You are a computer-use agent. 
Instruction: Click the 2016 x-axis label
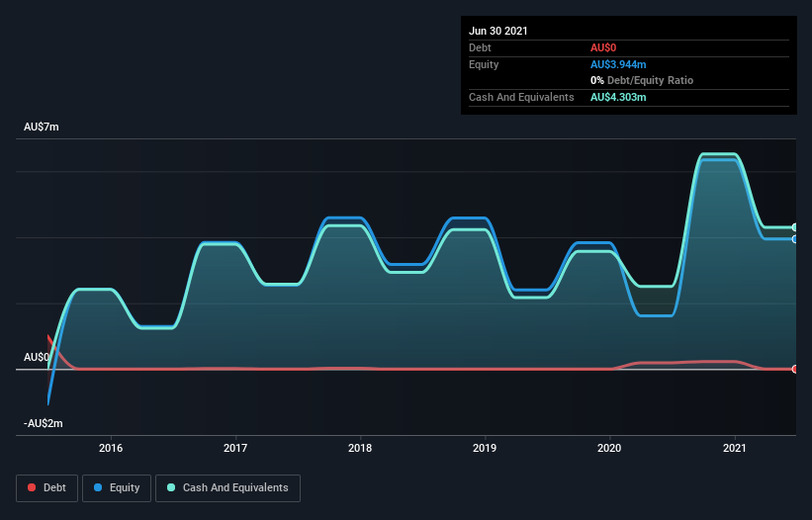pyautogui.click(x=111, y=448)
